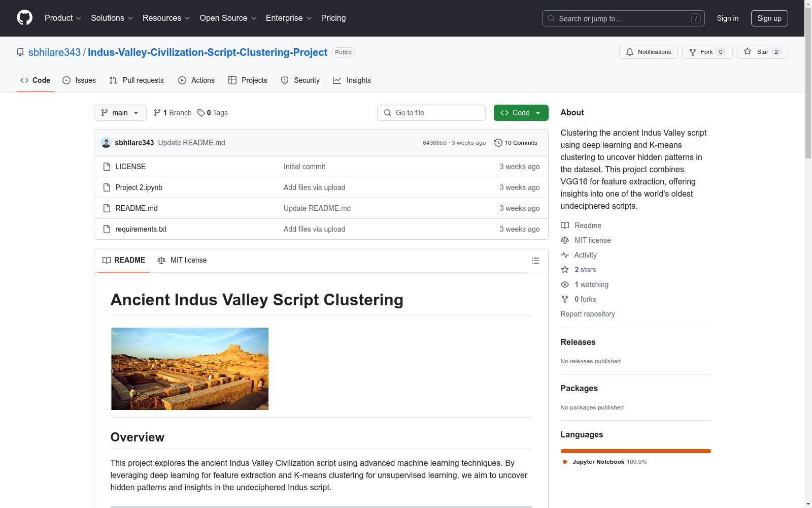Click the Actions play icon
Image resolution: width=812 pixels, height=508 pixels.
pos(182,80)
